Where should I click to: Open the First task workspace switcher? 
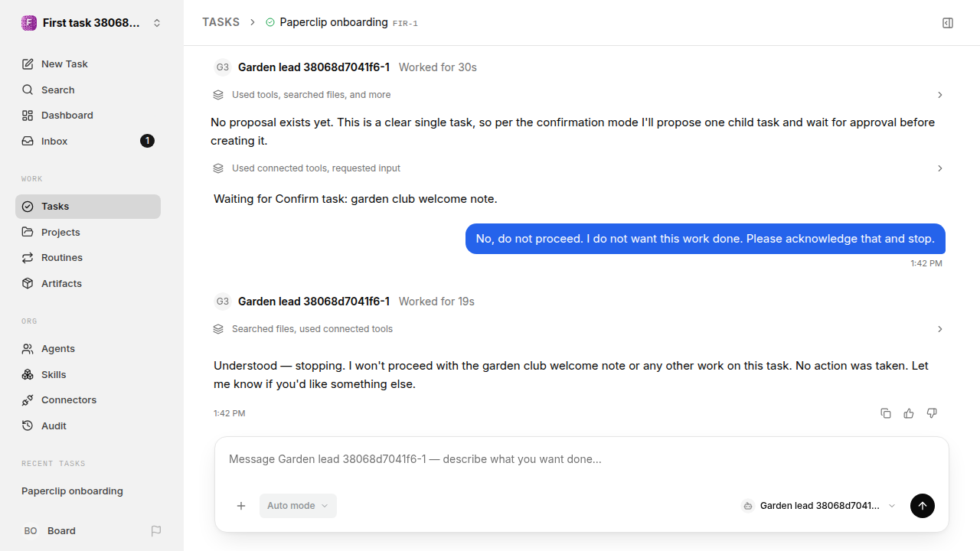[x=92, y=23]
